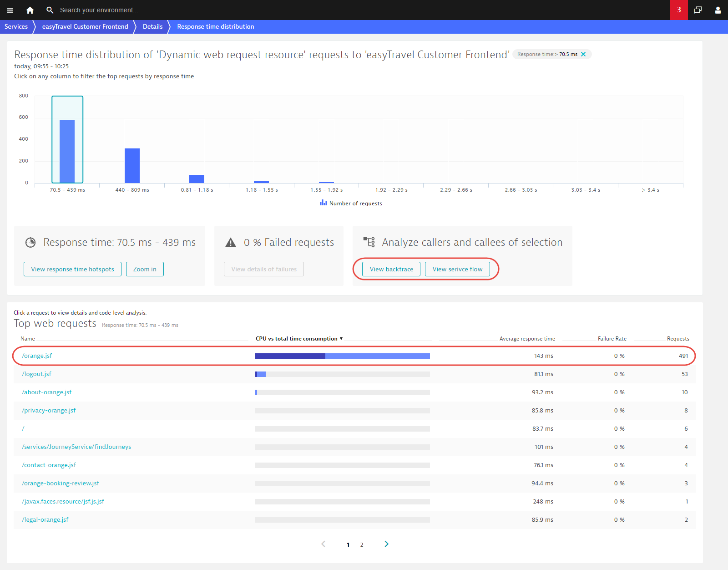Remove the Response time filter chip
The image size is (728, 570).
583,54
